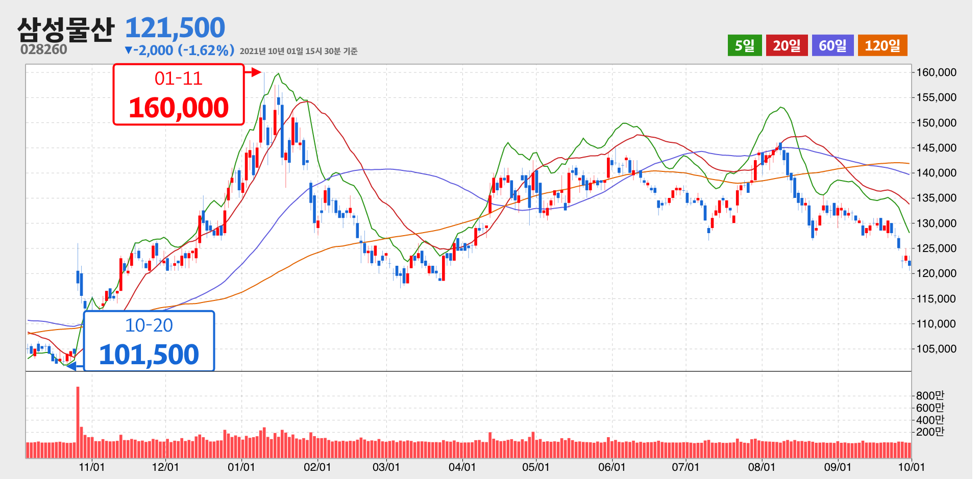Image resolution: width=980 pixels, height=479 pixels.
Task: Click the 200만 volume axis label
Action: (x=930, y=432)
